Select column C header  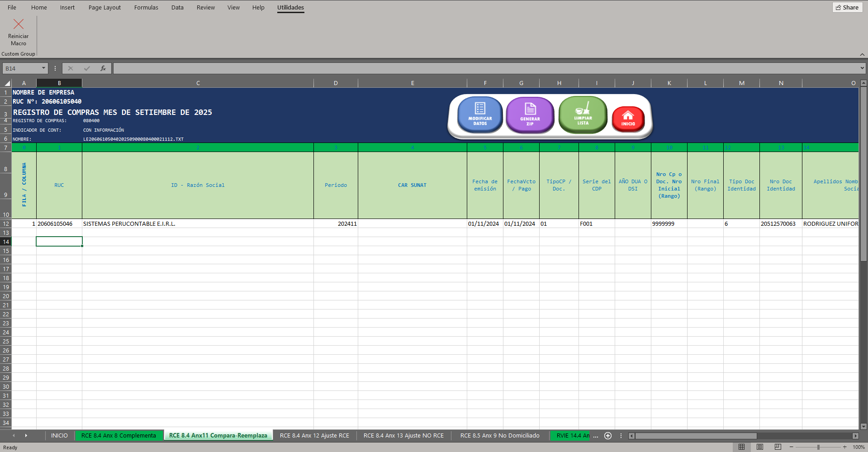coord(198,83)
